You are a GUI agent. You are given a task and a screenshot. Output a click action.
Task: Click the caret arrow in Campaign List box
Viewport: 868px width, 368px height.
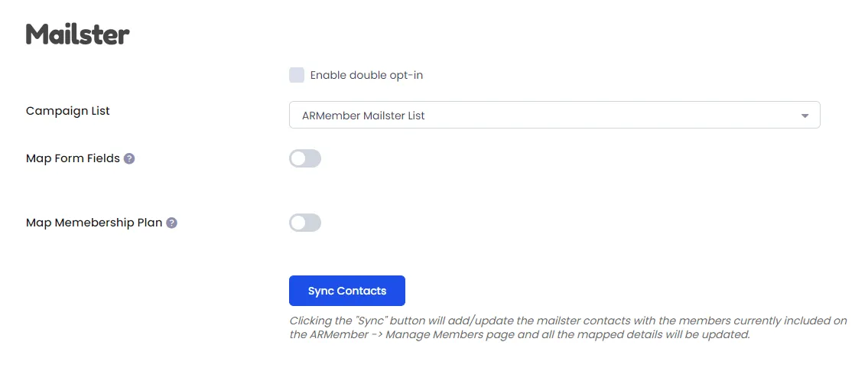pyautogui.click(x=805, y=116)
